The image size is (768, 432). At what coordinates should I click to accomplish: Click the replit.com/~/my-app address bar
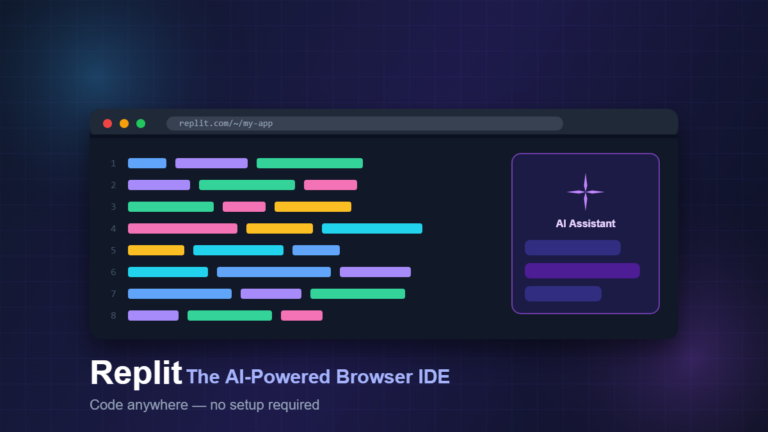pos(364,123)
